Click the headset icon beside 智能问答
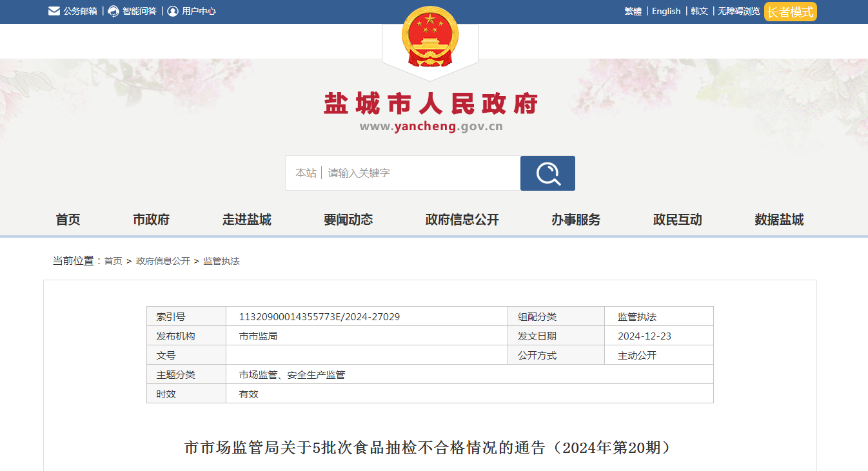Viewport: 868px width, 471px height. click(x=113, y=11)
